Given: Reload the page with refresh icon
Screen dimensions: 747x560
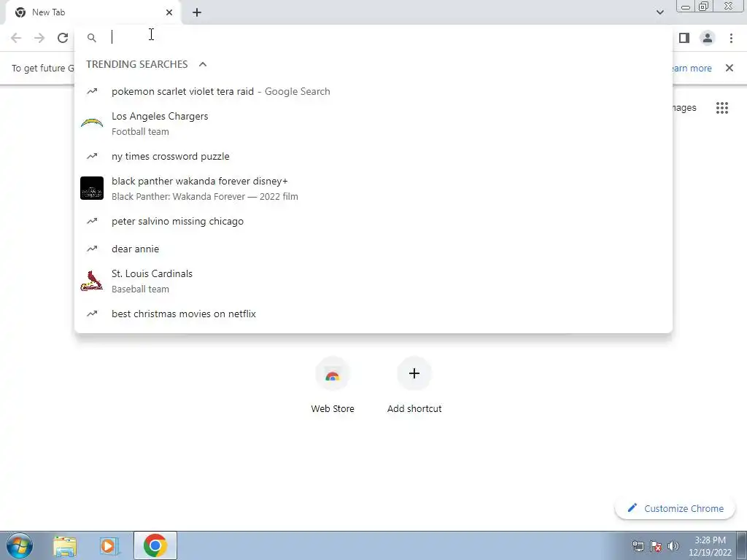Looking at the screenshot, I should coord(63,38).
